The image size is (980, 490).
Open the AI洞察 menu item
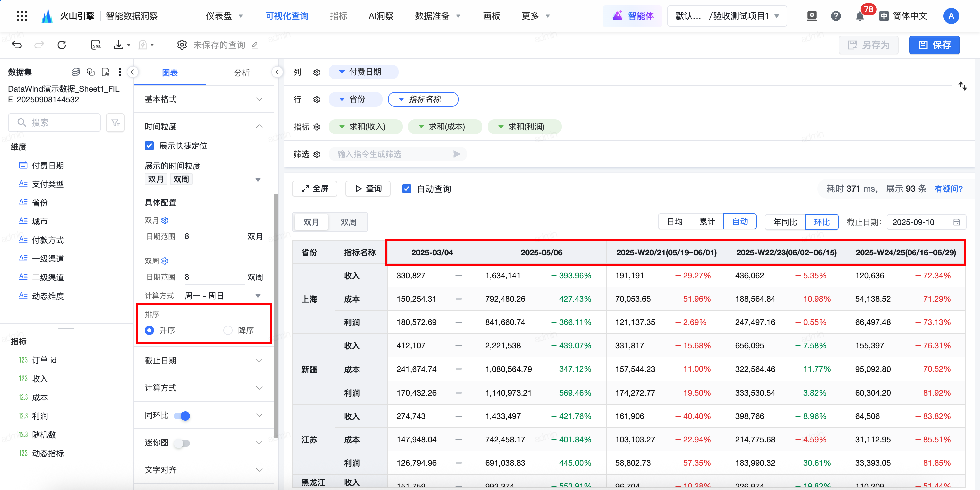(380, 16)
